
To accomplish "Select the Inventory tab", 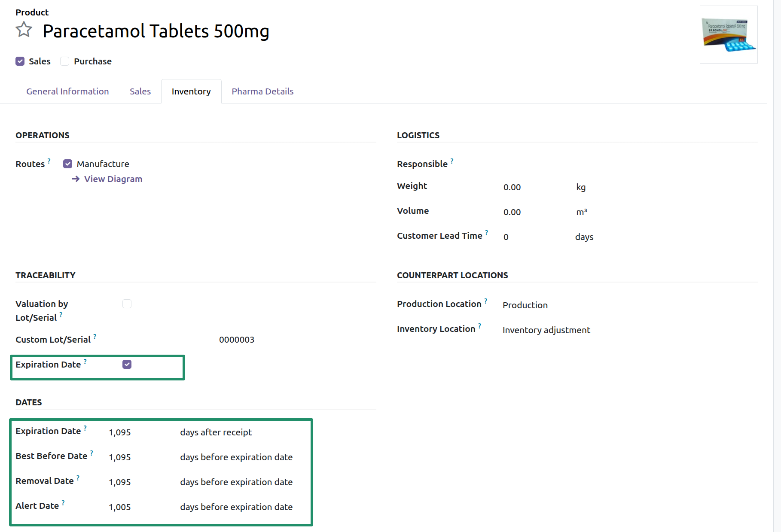I will click(x=191, y=91).
